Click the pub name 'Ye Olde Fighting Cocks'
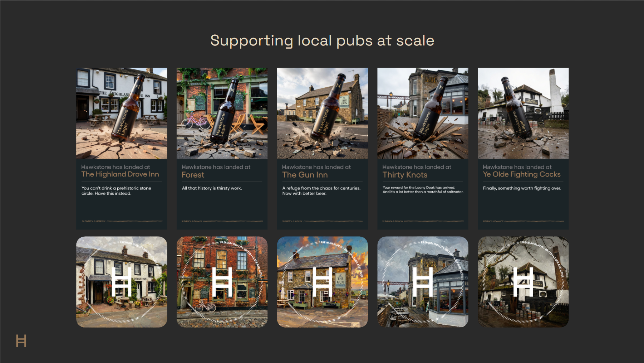Image resolution: width=644 pixels, height=363 pixels. click(x=522, y=174)
